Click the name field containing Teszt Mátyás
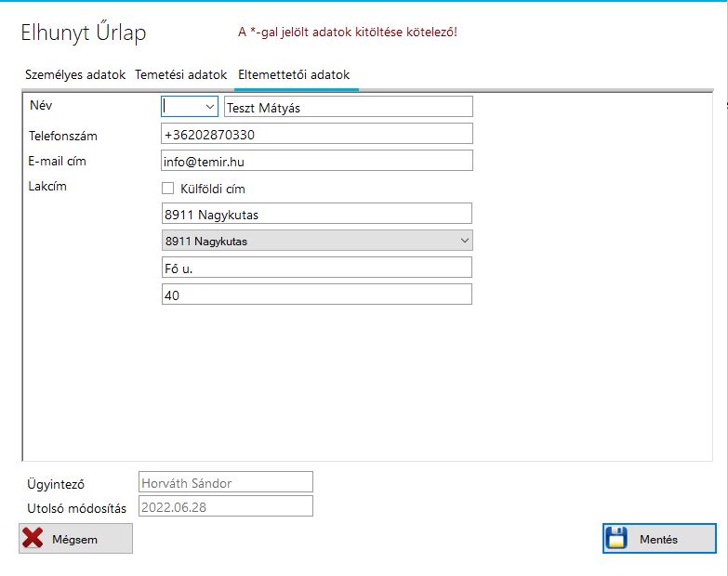Screen dimensions: 728x576 coord(349,107)
